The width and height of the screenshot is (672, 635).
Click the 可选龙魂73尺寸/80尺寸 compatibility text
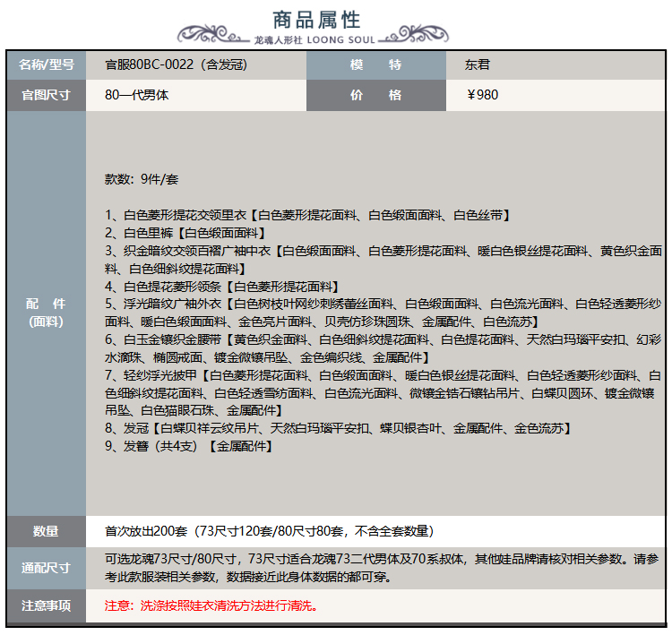pyautogui.click(x=382, y=568)
